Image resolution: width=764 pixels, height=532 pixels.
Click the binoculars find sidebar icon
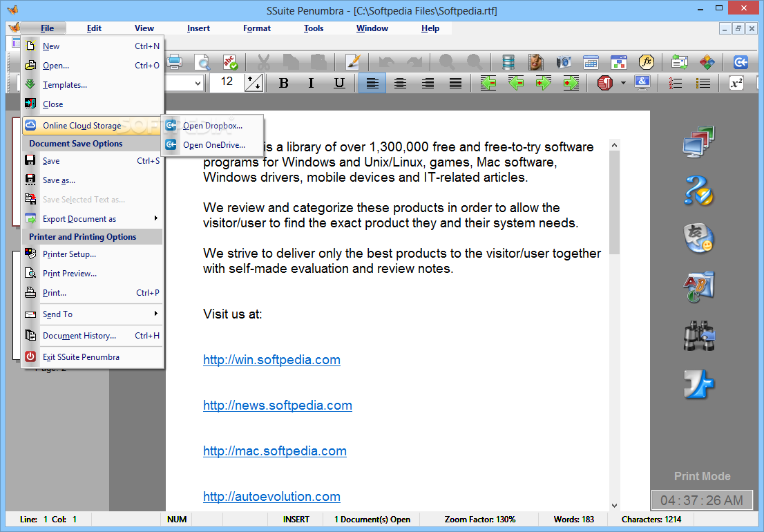699,336
